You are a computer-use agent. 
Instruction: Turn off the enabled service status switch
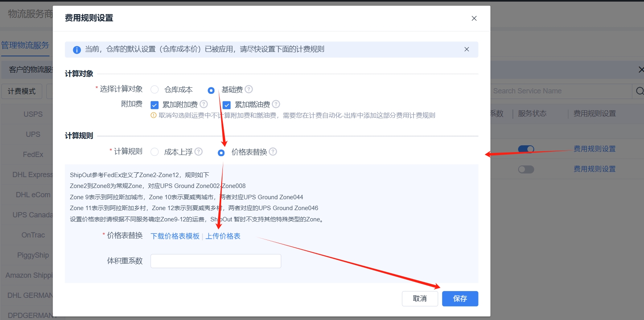(526, 149)
